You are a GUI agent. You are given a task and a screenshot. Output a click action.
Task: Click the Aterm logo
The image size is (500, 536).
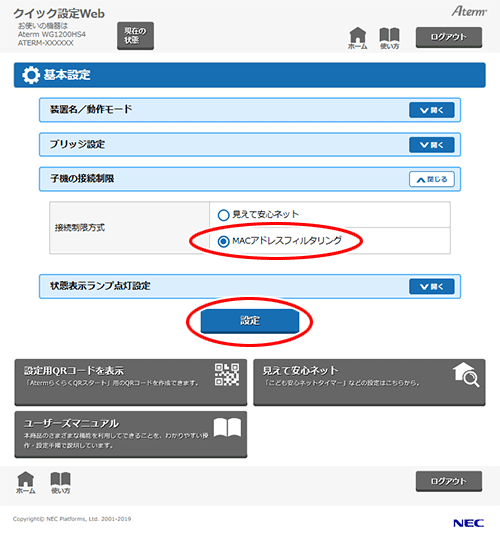click(x=469, y=11)
